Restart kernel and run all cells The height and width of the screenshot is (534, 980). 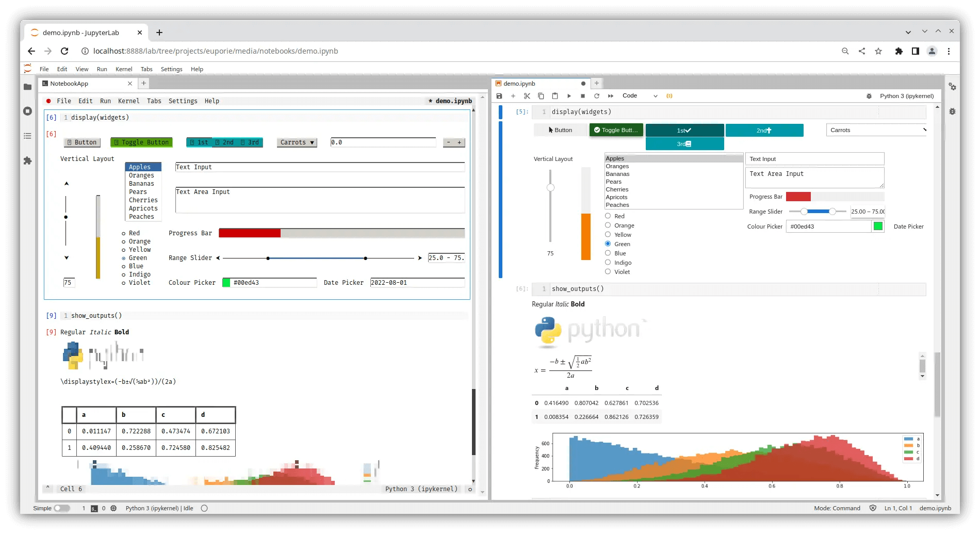pyautogui.click(x=611, y=96)
